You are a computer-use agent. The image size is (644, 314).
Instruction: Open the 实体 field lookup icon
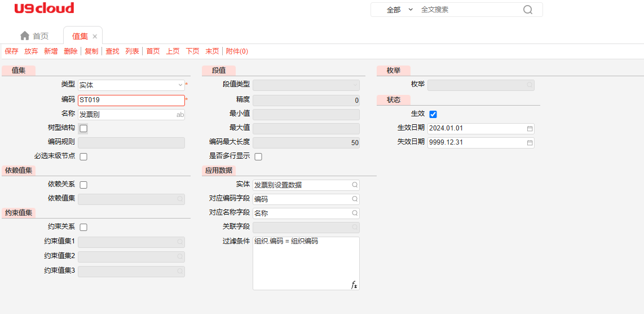[355, 185]
